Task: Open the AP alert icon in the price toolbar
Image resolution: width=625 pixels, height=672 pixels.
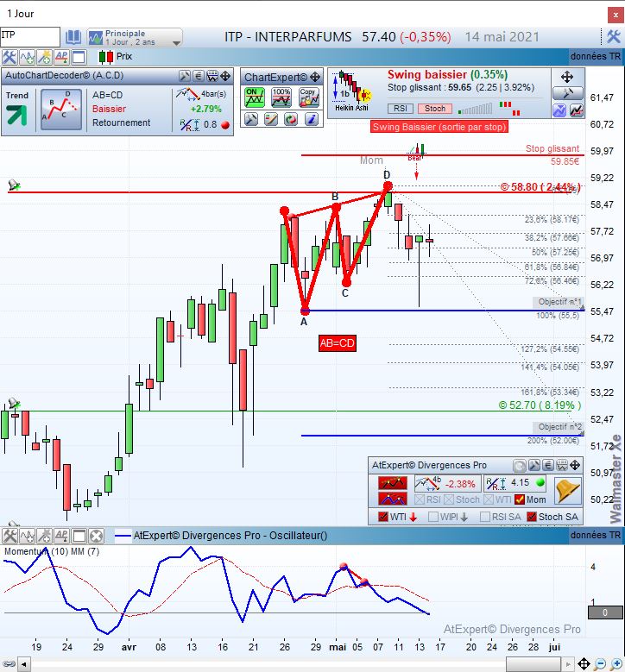Action: pos(61,57)
